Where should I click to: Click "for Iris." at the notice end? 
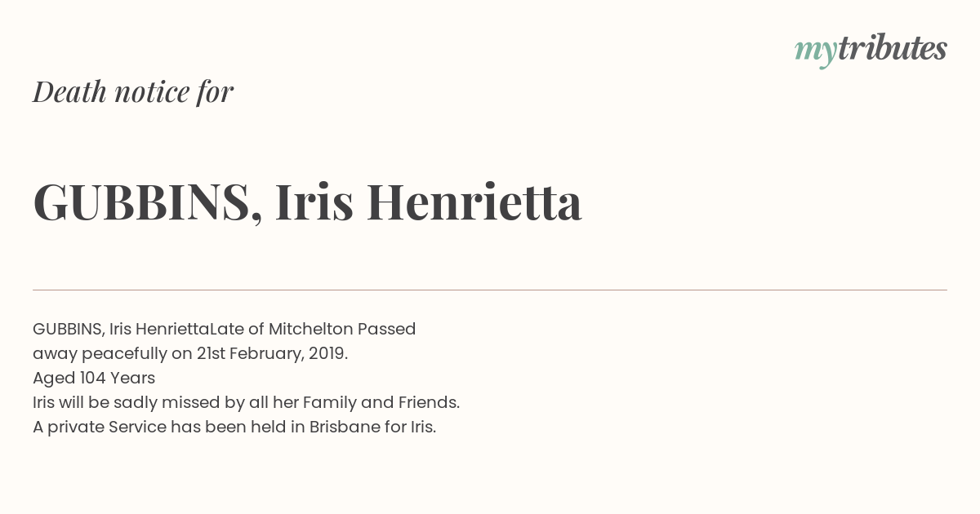[x=410, y=427]
